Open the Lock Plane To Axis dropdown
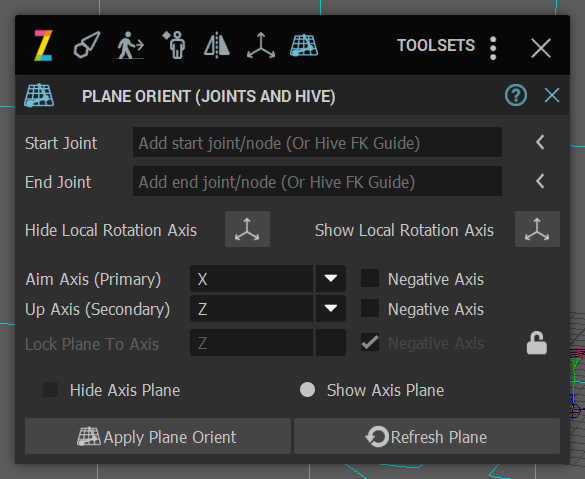Screen dimensions: 585x479 tap(268, 342)
